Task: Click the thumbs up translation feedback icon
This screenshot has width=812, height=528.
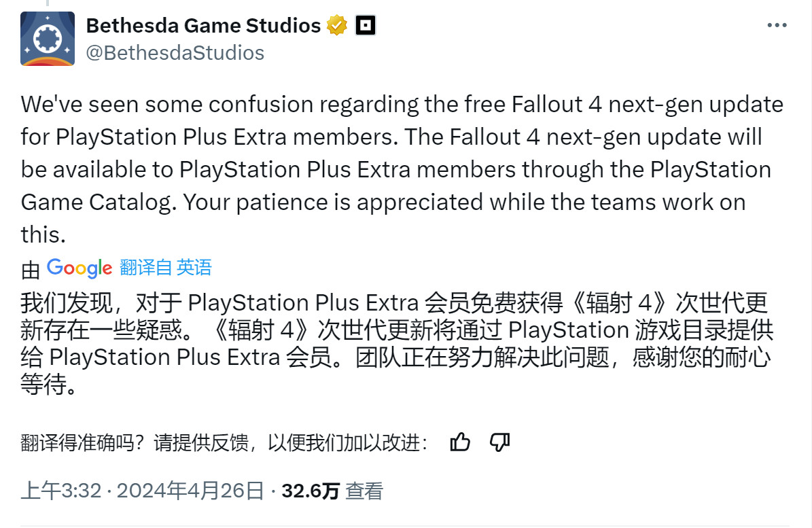Action: pos(461,442)
